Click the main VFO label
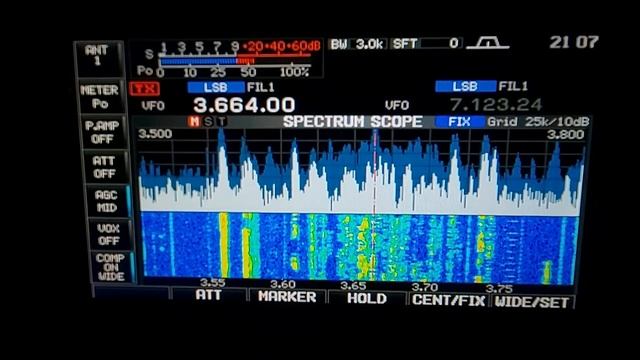The image size is (640, 360). pyautogui.click(x=153, y=106)
